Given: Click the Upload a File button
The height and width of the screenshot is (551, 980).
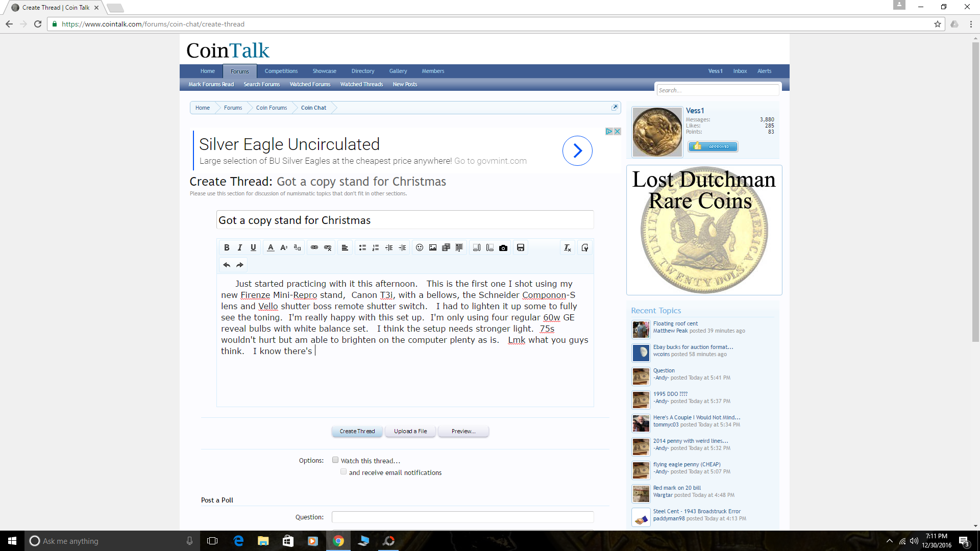Looking at the screenshot, I should tap(410, 431).
